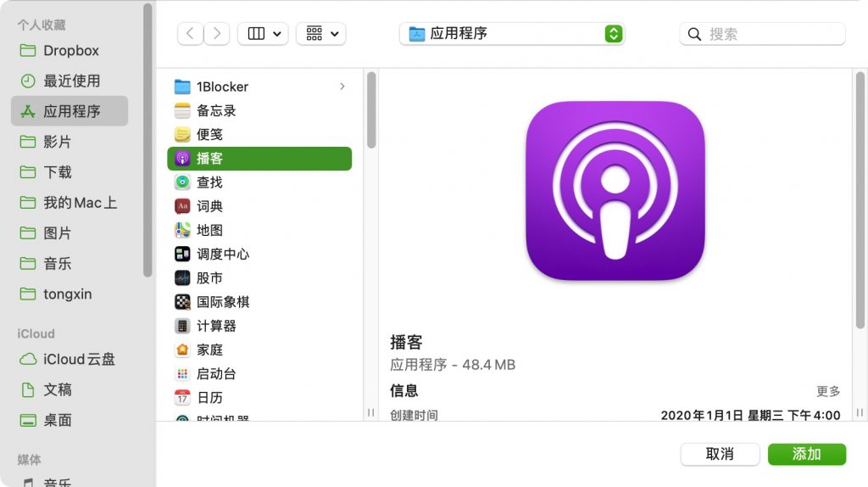Click the 地图 Maps app icon

coord(182,230)
